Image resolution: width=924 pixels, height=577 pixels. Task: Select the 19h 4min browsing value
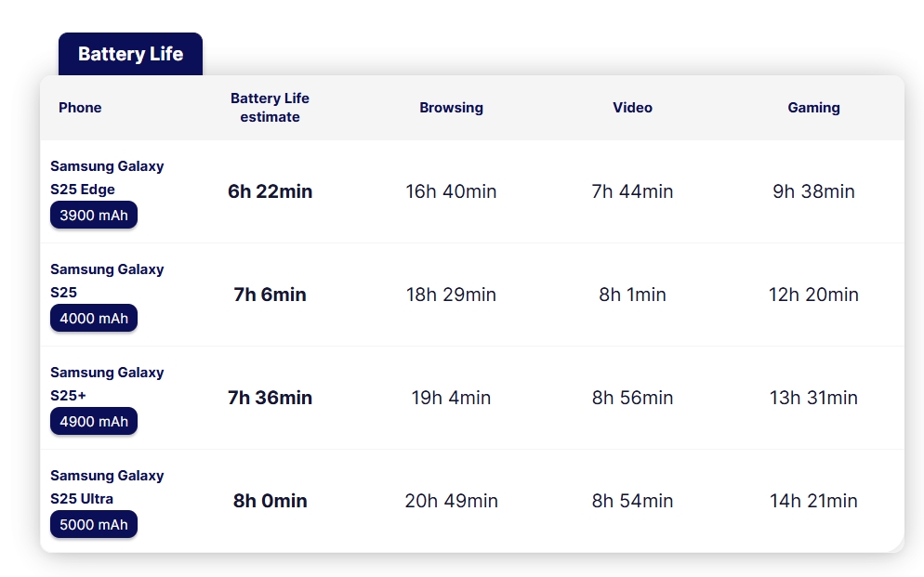click(452, 398)
